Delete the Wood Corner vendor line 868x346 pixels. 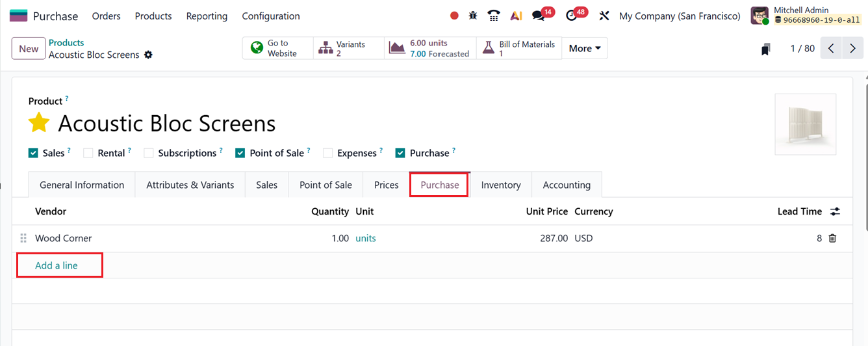(832, 239)
